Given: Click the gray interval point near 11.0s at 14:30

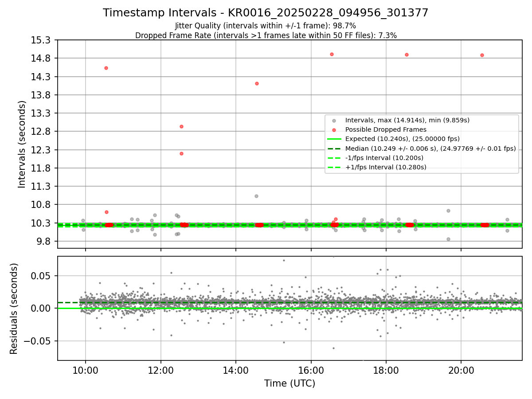Looking at the screenshot, I should click(x=256, y=196).
